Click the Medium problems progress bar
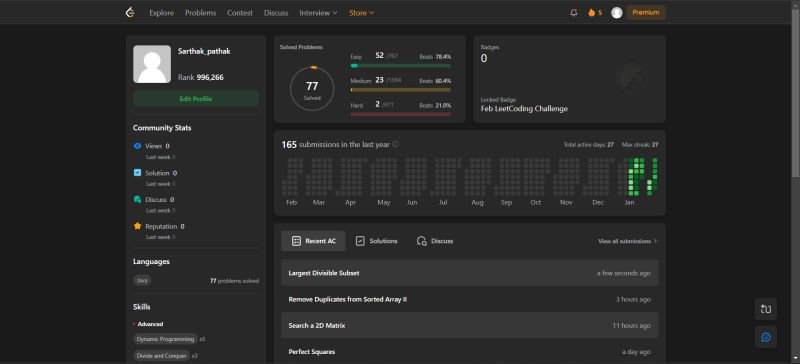 pyautogui.click(x=401, y=90)
